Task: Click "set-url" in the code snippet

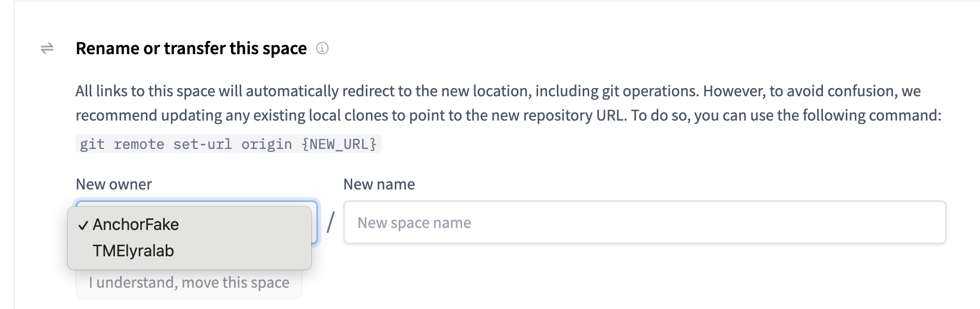Action: (202, 144)
